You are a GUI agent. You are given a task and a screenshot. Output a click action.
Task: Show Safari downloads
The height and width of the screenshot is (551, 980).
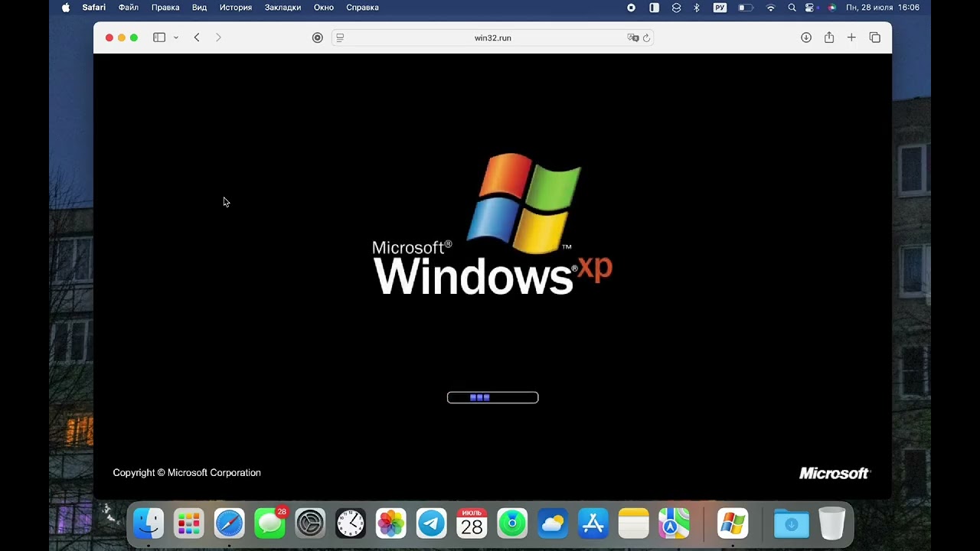[806, 37]
